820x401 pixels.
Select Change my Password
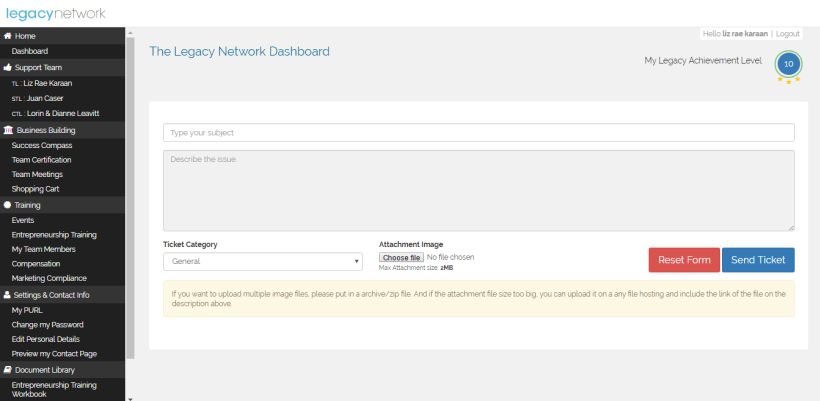point(48,325)
